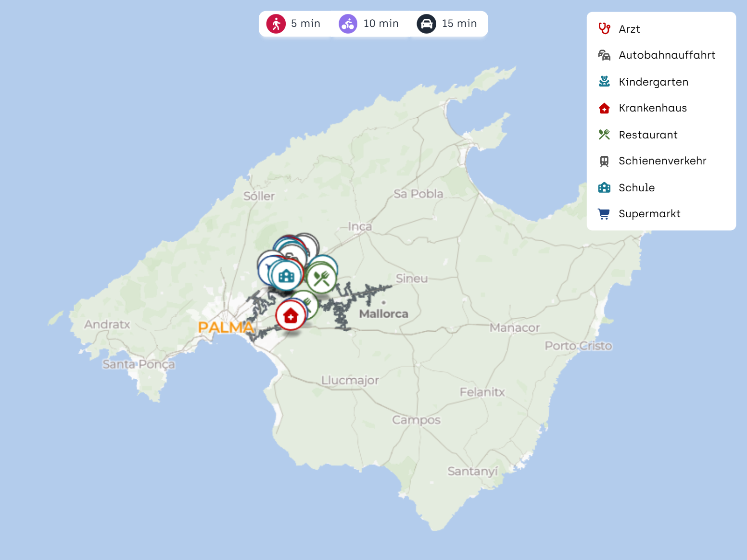
Task: Select the 15 min car icon
Action: [427, 24]
